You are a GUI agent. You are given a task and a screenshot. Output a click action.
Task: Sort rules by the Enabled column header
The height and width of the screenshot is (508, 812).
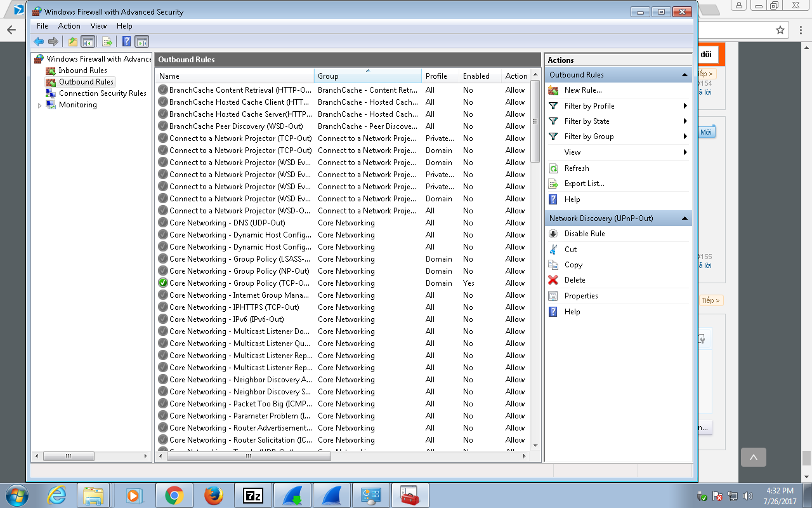476,76
